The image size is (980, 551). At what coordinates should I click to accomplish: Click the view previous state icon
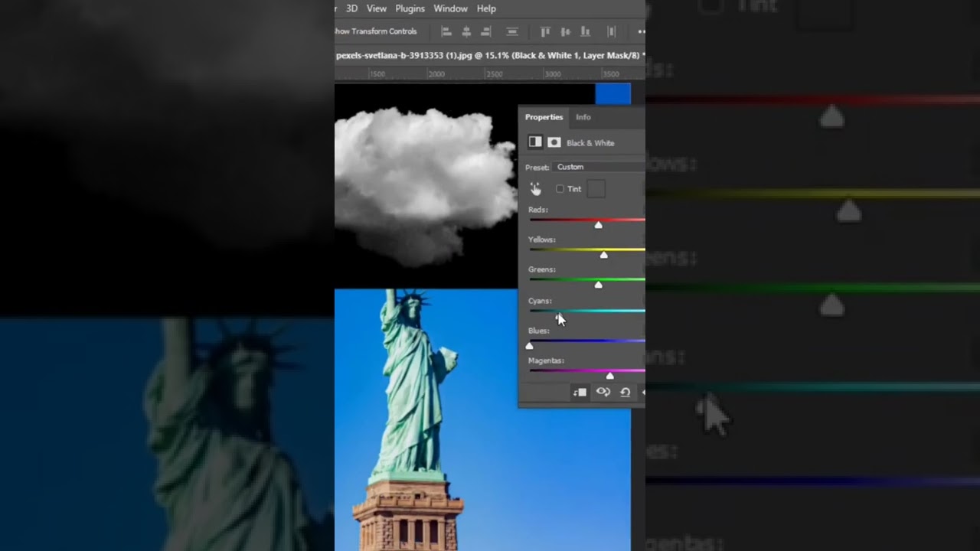[x=603, y=393]
